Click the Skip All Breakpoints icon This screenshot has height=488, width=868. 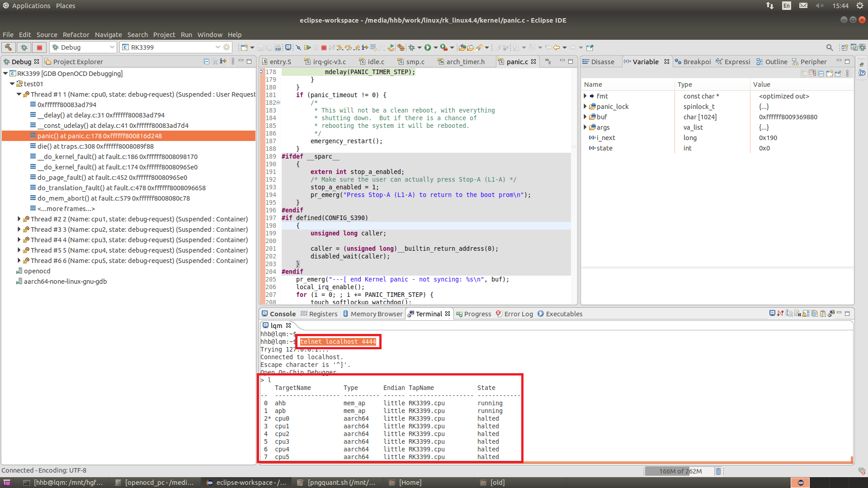click(298, 47)
